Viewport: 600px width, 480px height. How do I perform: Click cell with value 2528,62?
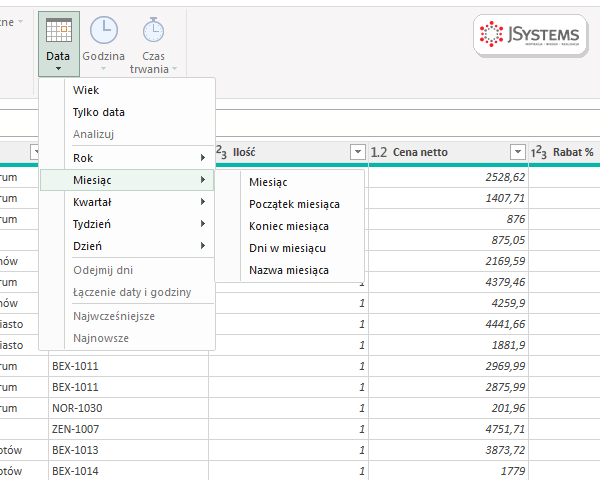point(448,177)
